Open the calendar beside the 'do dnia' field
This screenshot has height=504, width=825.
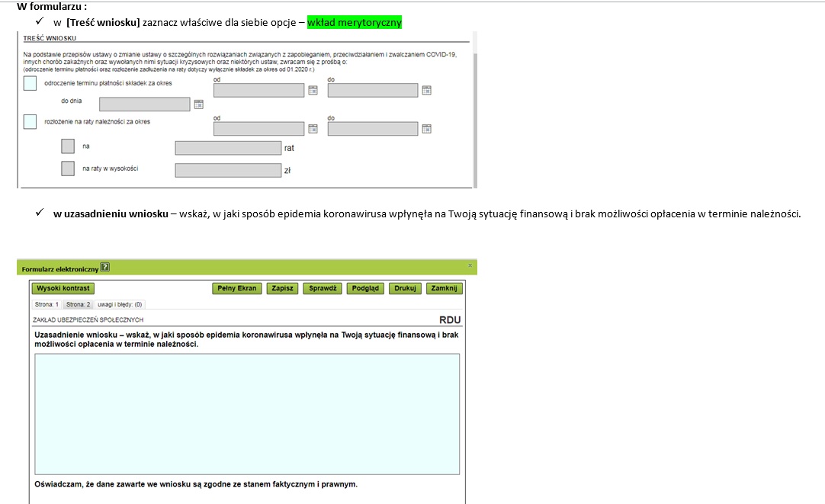click(x=198, y=104)
